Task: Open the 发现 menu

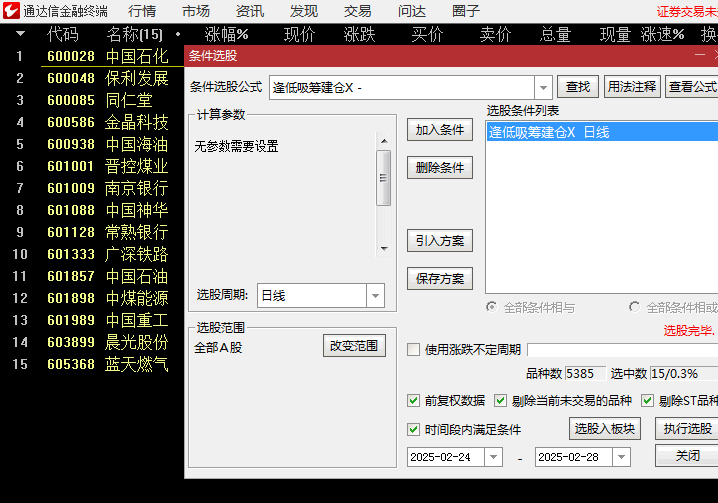Action: (x=304, y=11)
